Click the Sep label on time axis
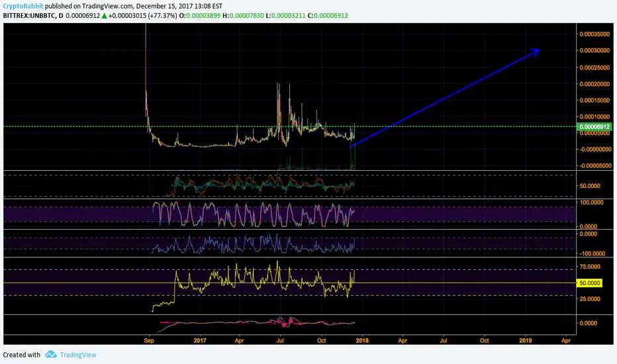This screenshot has height=364, width=617. coord(149,340)
